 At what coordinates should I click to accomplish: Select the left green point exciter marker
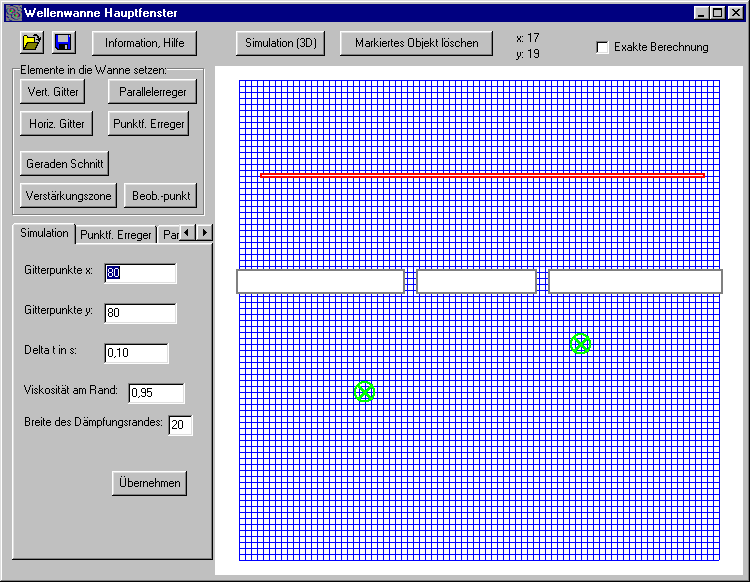[x=365, y=392]
